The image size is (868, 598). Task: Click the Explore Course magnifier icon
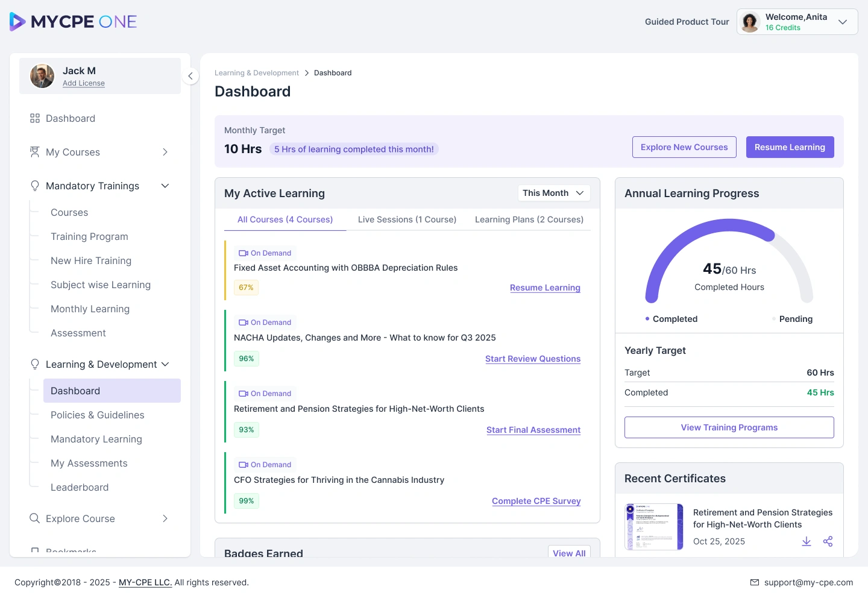pos(35,518)
